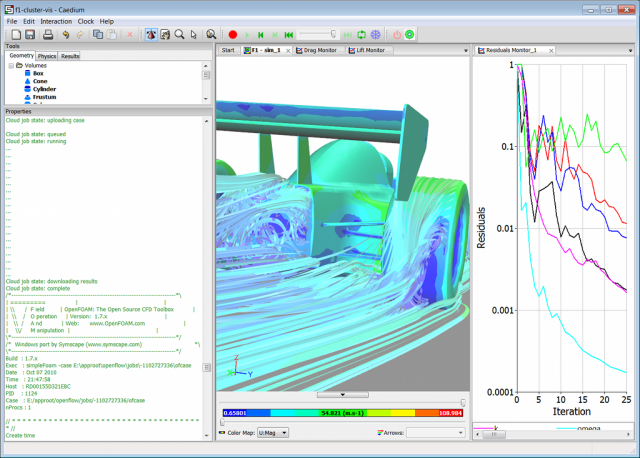Image resolution: width=640 pixels, height=458 pixels.
Task: Click the green circular run icon
Action: point(410,35)
